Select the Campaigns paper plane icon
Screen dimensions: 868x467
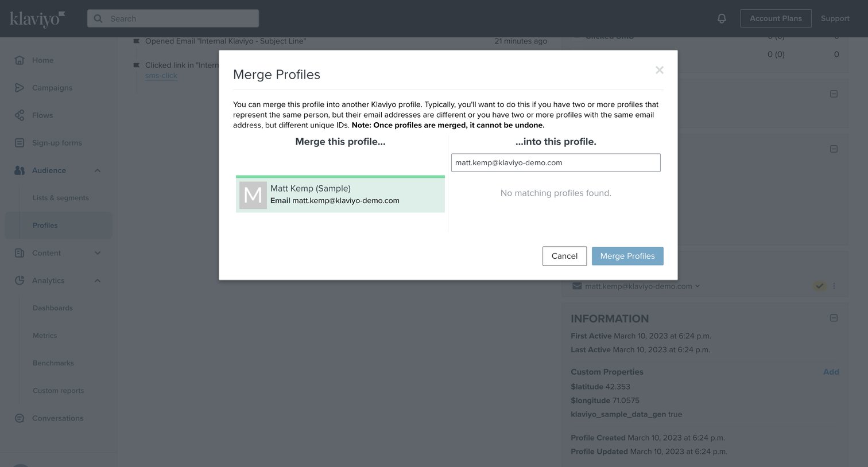click(x=20, y=88)
